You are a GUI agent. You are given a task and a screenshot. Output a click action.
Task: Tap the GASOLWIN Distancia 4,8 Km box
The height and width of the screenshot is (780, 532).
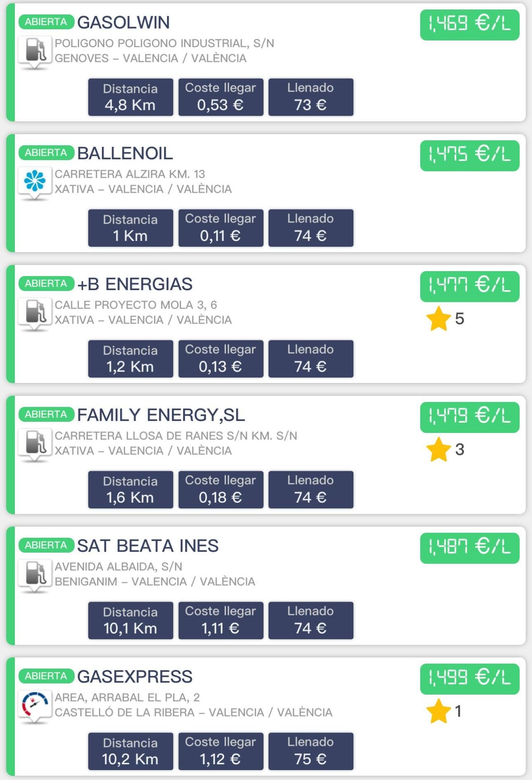[130, 97]
